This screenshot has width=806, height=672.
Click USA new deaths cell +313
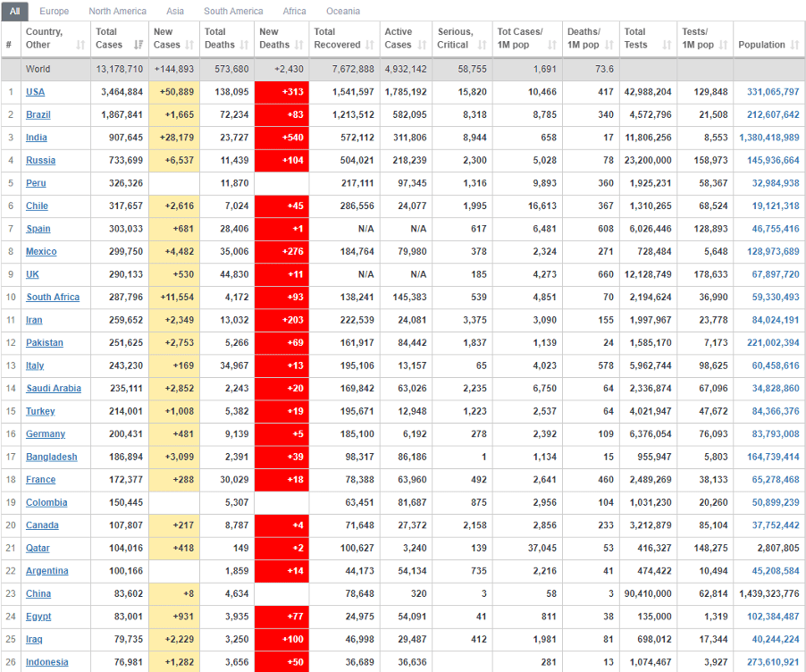point(281,92)
